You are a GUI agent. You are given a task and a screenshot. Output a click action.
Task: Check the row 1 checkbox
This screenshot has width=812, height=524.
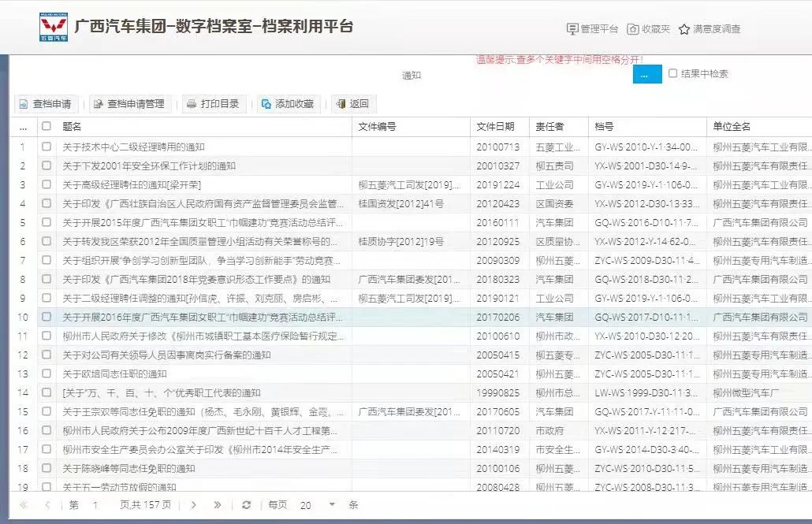47,147
